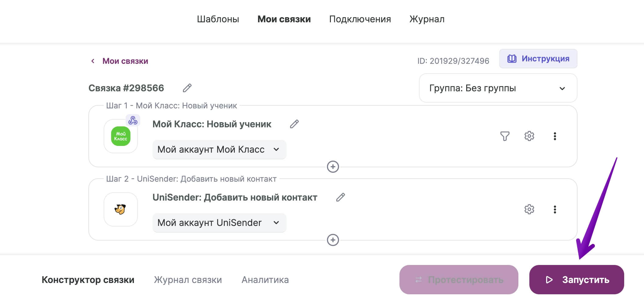Screen dimensions: 644x301
Task: Click pencil icon next to Мой Класс: Новый ученик
Action: point(294,124)
